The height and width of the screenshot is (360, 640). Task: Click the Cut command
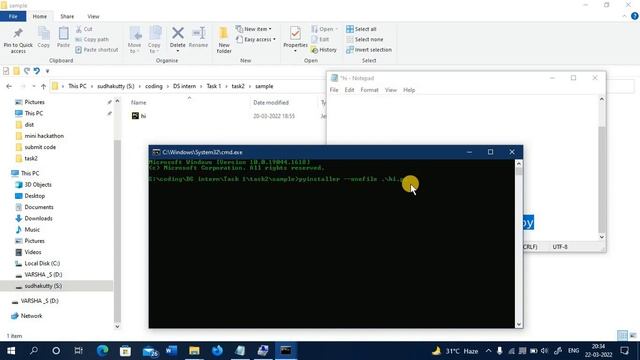coord(84,29)
